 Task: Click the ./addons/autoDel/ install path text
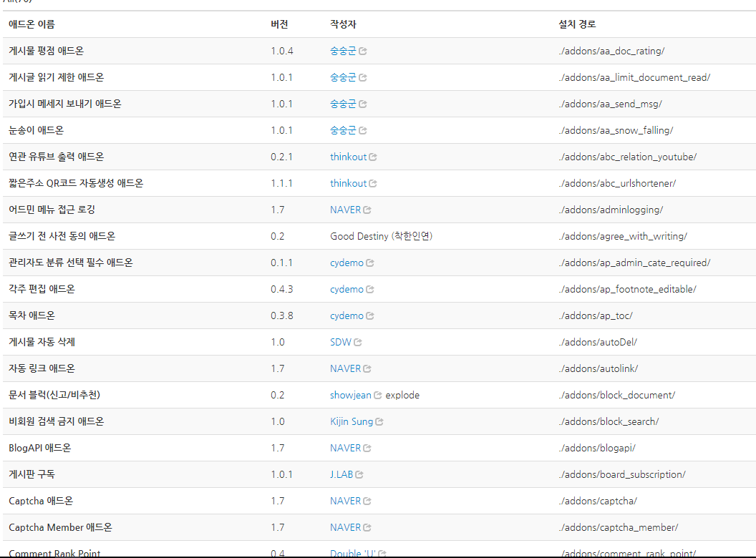(598, 342)
